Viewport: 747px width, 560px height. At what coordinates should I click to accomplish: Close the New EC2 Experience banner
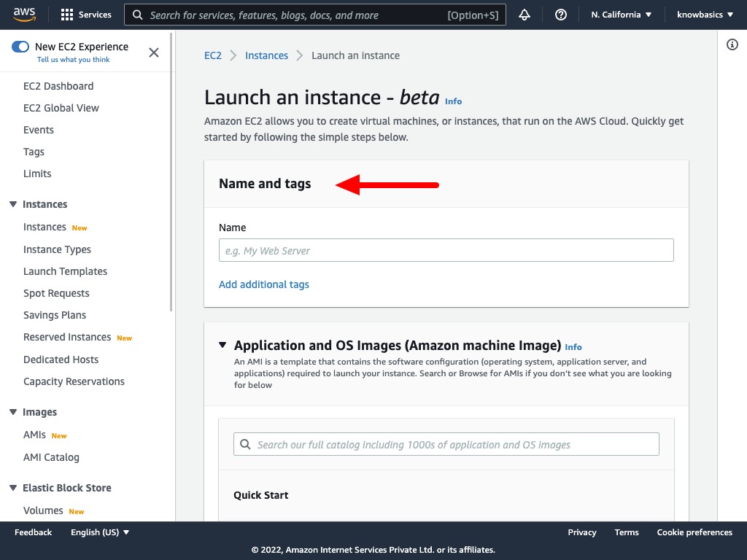tap(154, 52)
